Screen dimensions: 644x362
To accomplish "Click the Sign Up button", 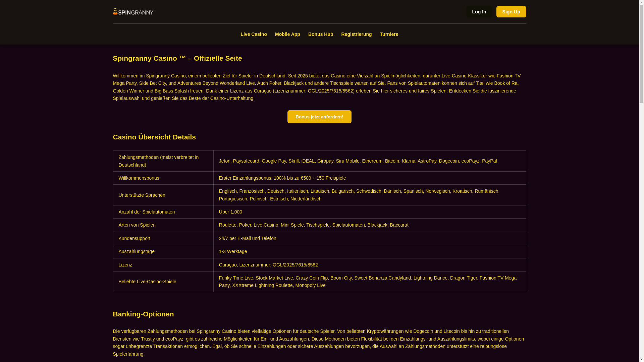I will tap(511, 12).
